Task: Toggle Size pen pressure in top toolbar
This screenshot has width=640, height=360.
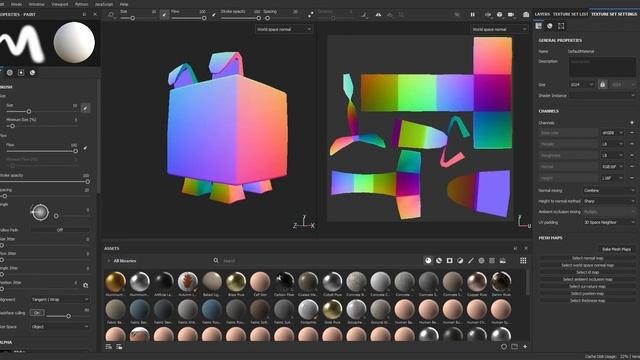Action: (164, 15)
